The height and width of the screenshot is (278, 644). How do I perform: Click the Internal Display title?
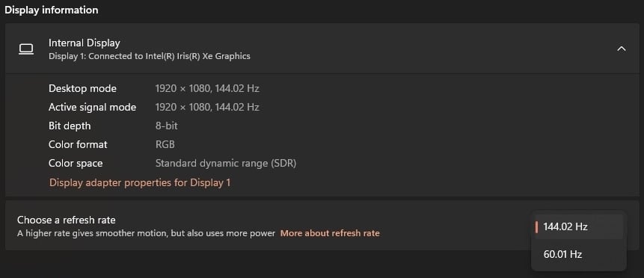(85, 43)
